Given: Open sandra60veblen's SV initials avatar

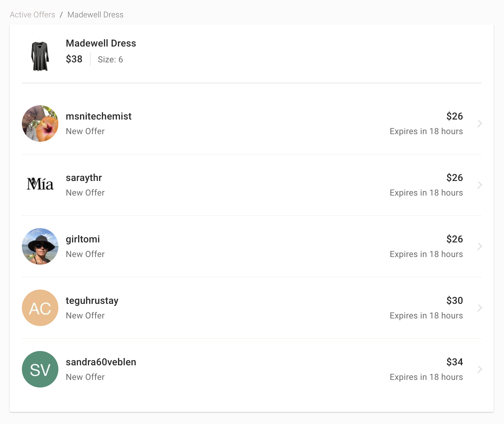Looking at the screenshot, I should [40, 369].
